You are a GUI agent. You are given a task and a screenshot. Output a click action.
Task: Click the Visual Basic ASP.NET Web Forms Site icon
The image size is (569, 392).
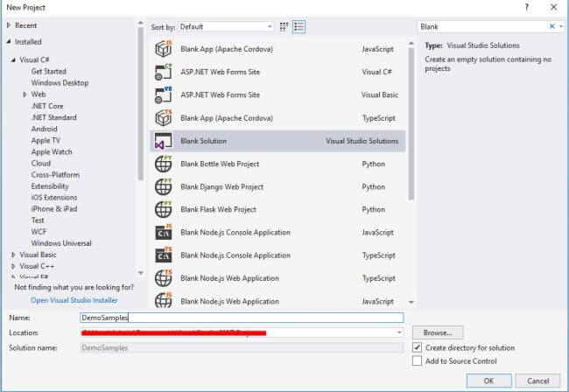pos(164,94)
